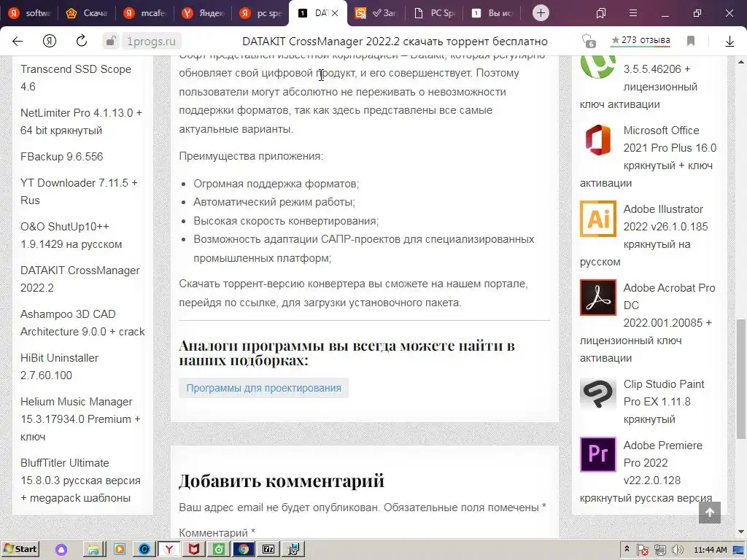
Task: Open a new tab with the plus button
Action: 541,13
